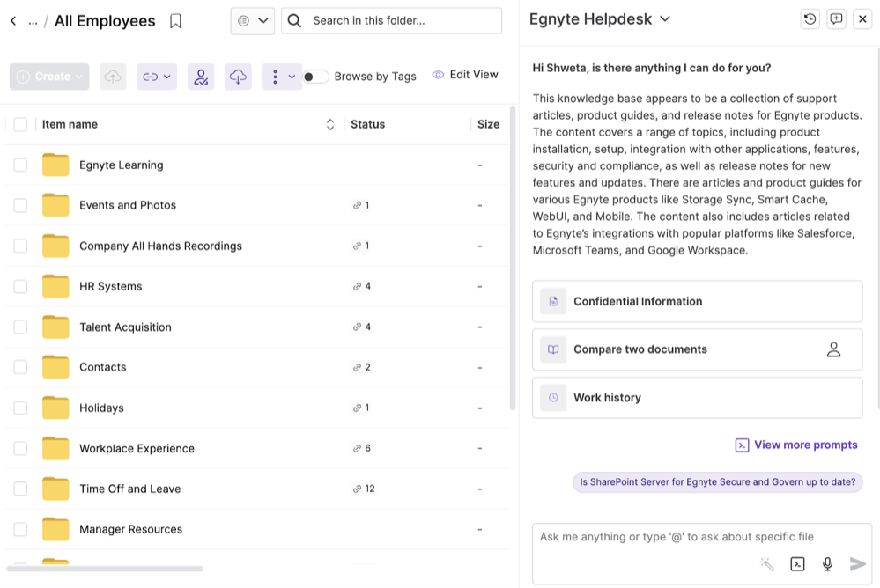Open the copy link sharing tool
Image resolution: width=880 pixels, height=588 pixels.
pyautogui.click(x=152, y=76)
